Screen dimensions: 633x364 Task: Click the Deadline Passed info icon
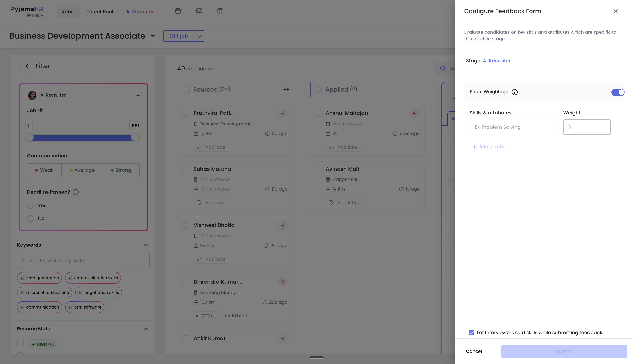point(76,192)
